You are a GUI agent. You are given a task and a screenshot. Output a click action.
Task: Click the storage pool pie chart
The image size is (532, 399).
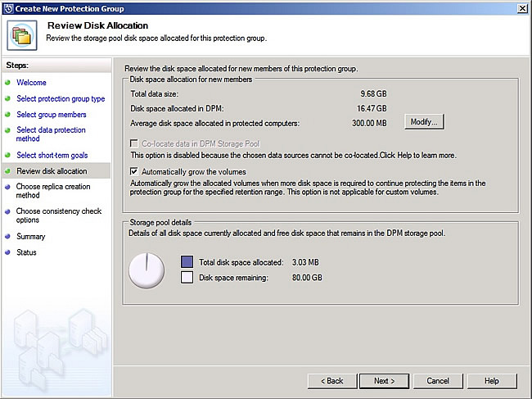[x=147, y=270]
